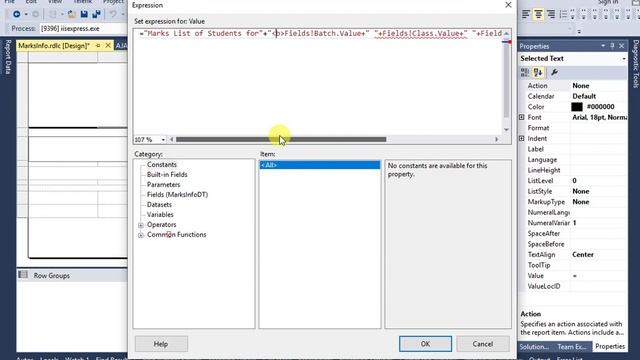This screenshot has width=640, height=360.
Task: Open Property Pages wrench icon
Action: tap(554, 72)
